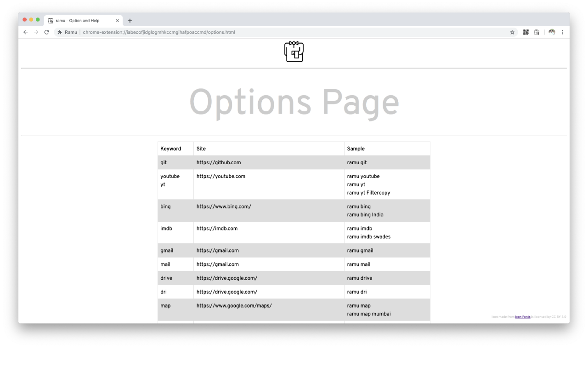
Task: Click the git keyword cell
Action: 175,162
